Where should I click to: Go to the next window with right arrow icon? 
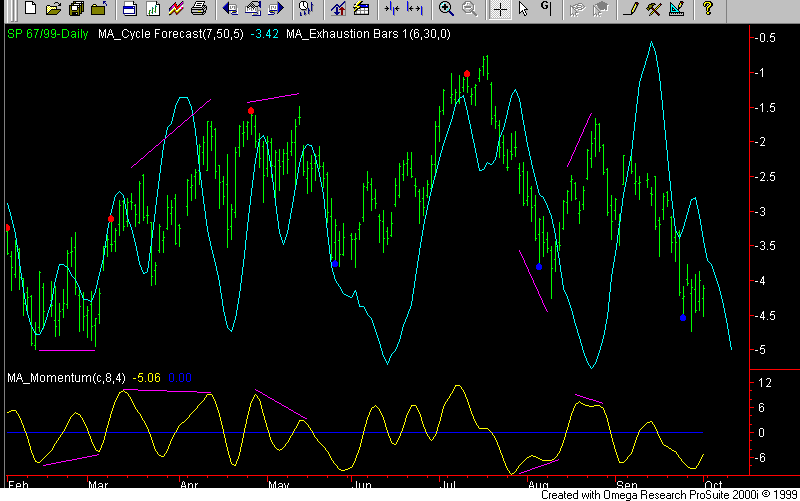(x=276, y=8)
